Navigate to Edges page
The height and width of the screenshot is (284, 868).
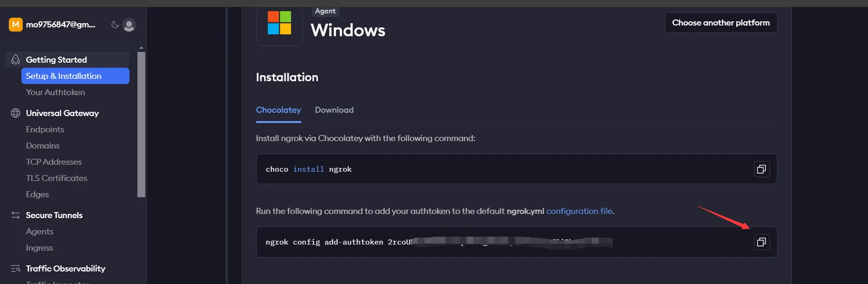pos(38,194)
